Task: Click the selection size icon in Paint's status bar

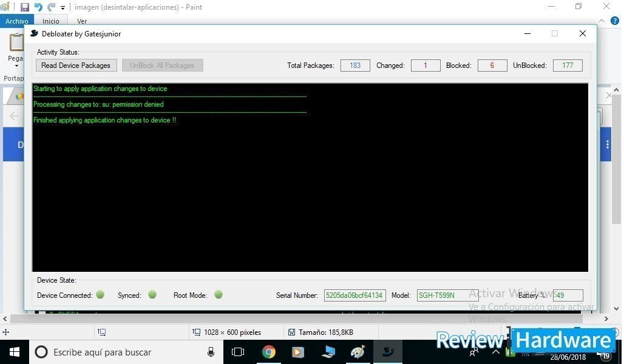Action: (102, 332)
